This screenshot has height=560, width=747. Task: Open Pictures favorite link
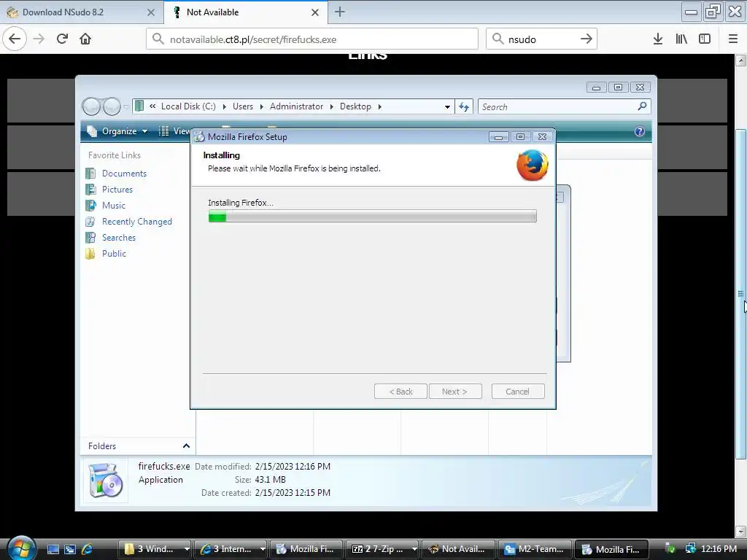(117, 190)
